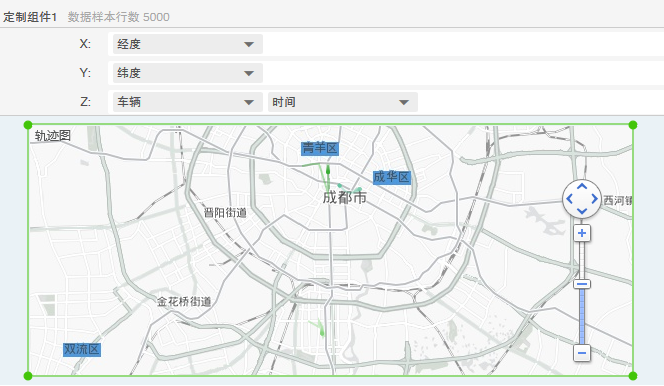Click the 晋阳街道 map label
664x386 pixels.
[x=225, y=212]
